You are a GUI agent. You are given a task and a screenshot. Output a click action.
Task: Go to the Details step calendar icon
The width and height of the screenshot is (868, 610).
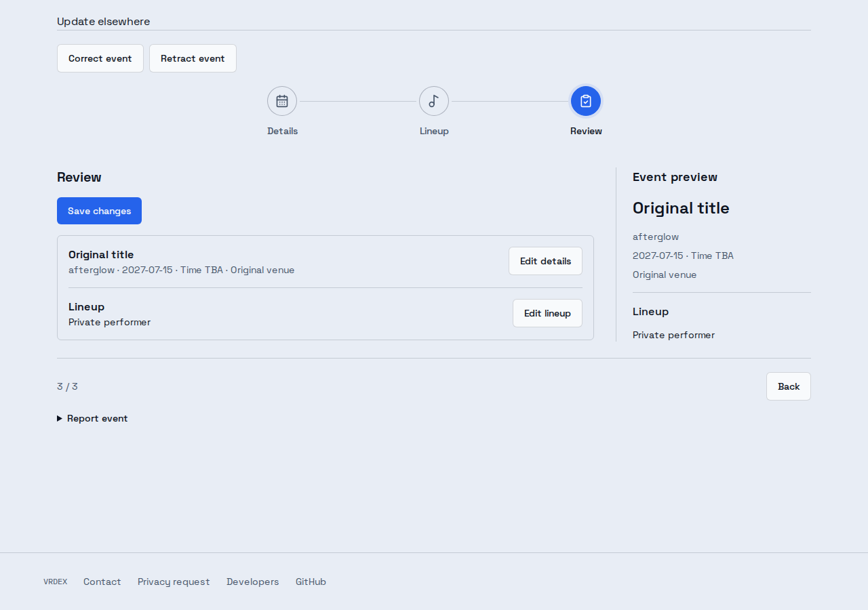[x=282, y=101]
